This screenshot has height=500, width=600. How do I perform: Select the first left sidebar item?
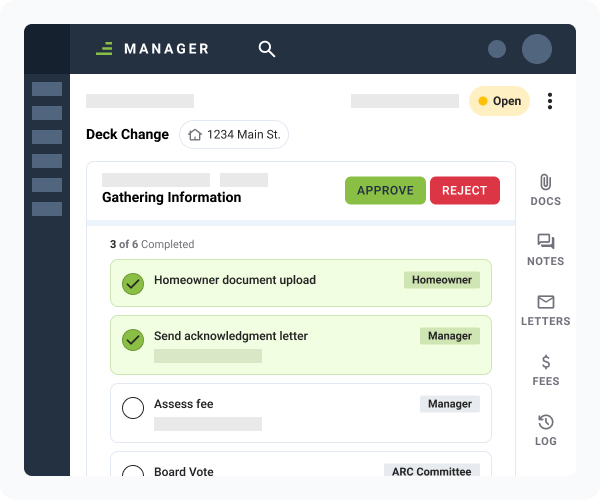point(47,89)
